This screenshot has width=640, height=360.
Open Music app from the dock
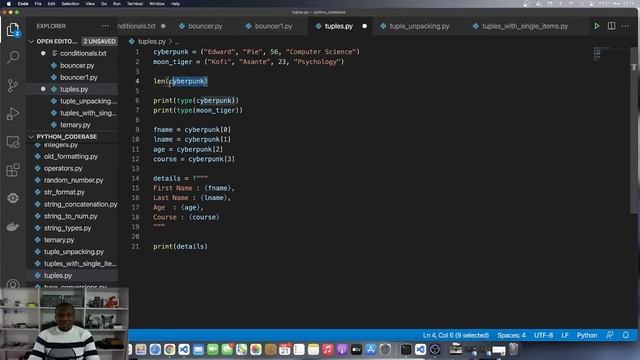[x=327, y=349]
